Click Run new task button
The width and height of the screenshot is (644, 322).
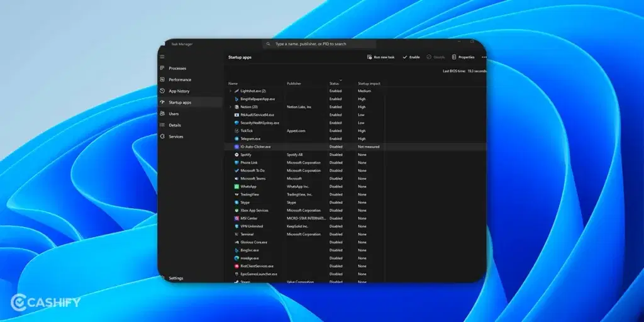(x=380, y=57)
